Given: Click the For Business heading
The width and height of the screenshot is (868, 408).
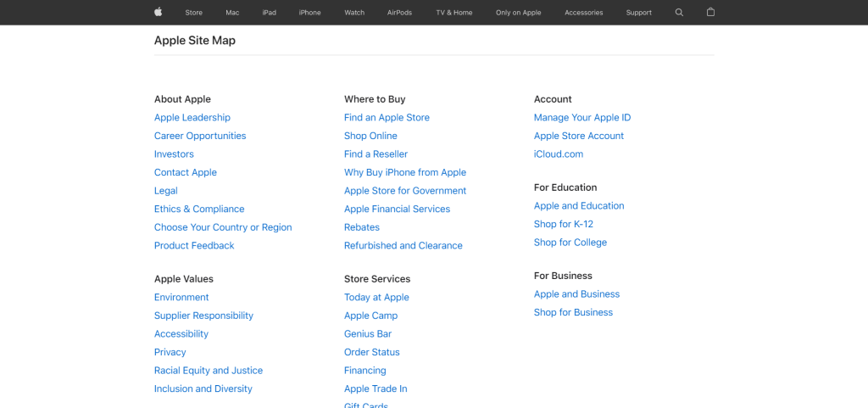Looking at the screenshot, I should (563, 276).
